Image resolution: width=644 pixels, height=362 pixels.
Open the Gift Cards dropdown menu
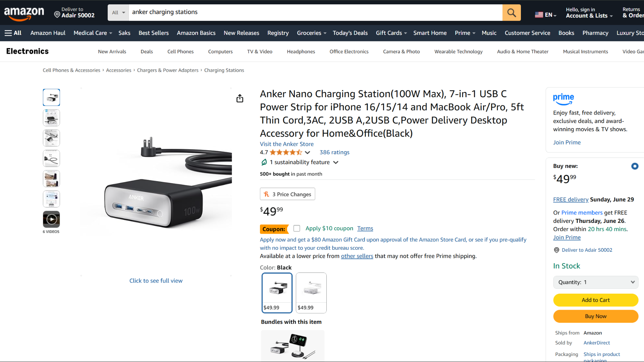[391, 33]
